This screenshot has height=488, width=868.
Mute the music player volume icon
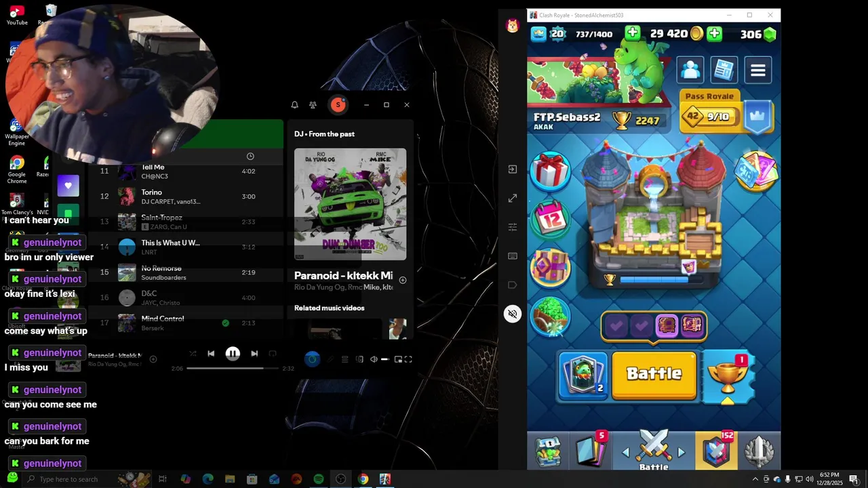[x=374, y=359]
